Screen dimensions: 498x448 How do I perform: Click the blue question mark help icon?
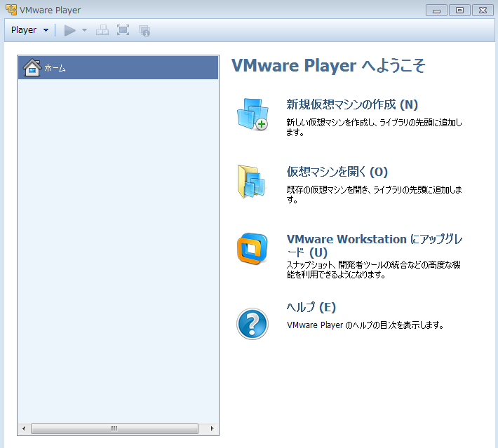[253, 324]
